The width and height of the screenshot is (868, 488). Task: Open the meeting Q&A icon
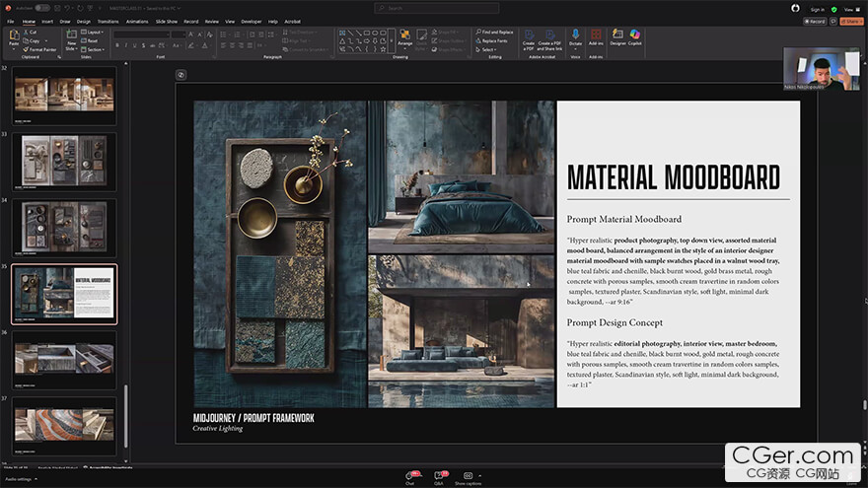click(x=439, y=477)
